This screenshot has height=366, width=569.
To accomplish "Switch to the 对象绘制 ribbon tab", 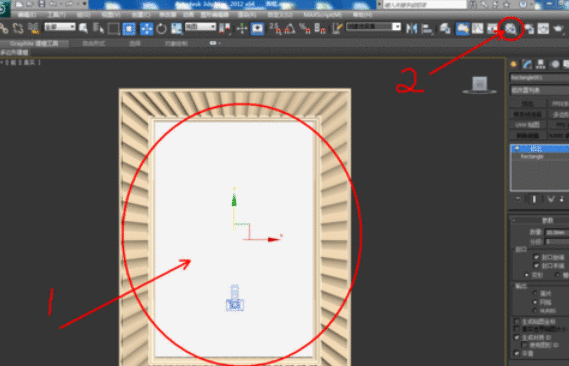I will click(x=176, y=44).
